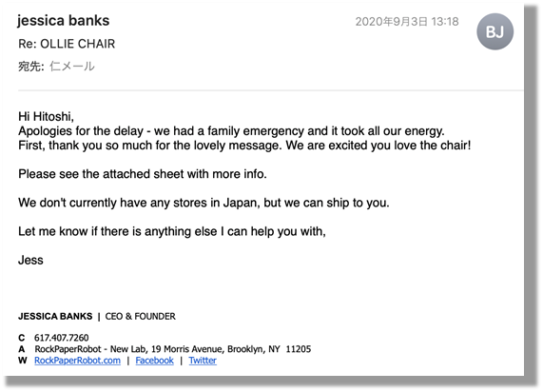The width and height of the screenshot is (543, 392).
Task: Click the Brooklyn, NY address line
Action: click(x=172, y=349)
